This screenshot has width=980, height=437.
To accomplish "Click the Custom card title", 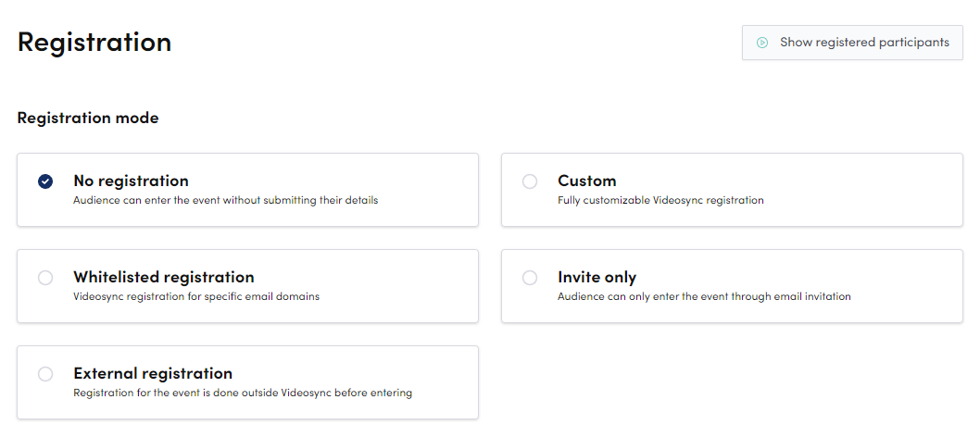I will coord(586,181).
